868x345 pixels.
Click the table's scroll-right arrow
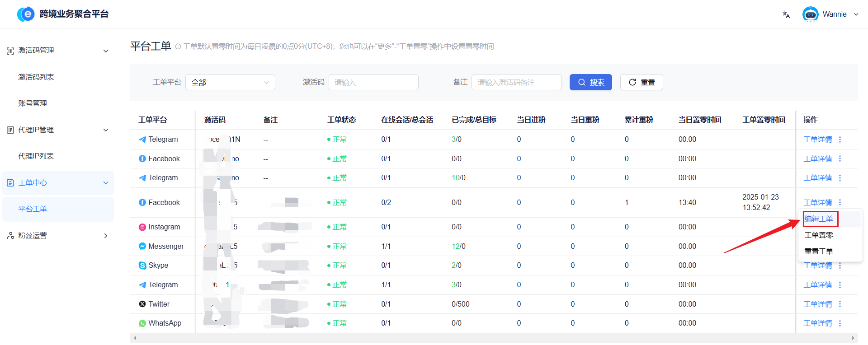(x=853, y=338)
